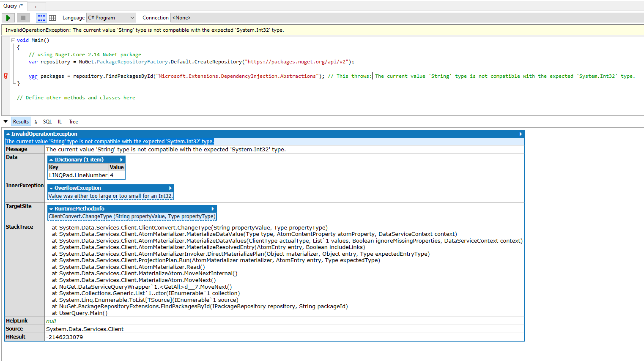Switch to the SQL tab

point(47,121)
